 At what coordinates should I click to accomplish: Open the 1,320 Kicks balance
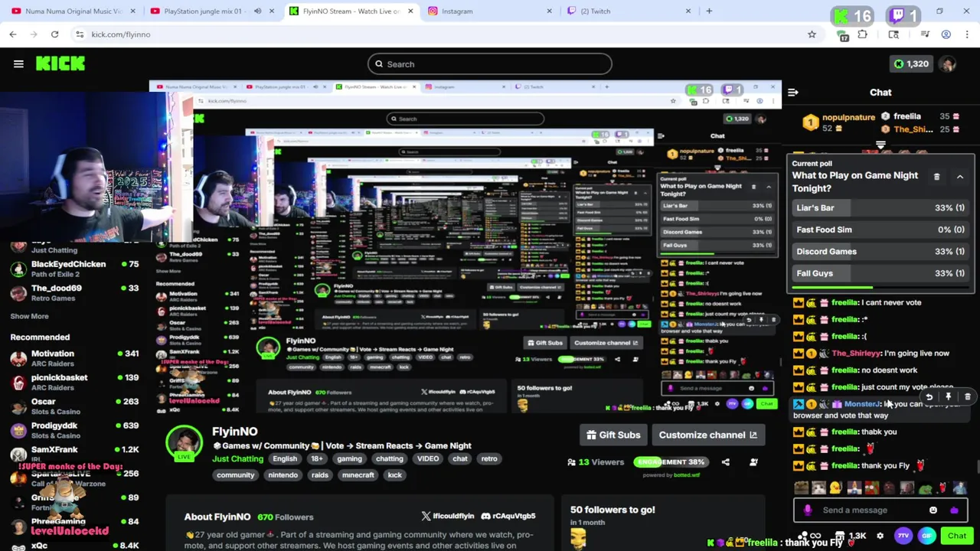click(x=911, y=64)
